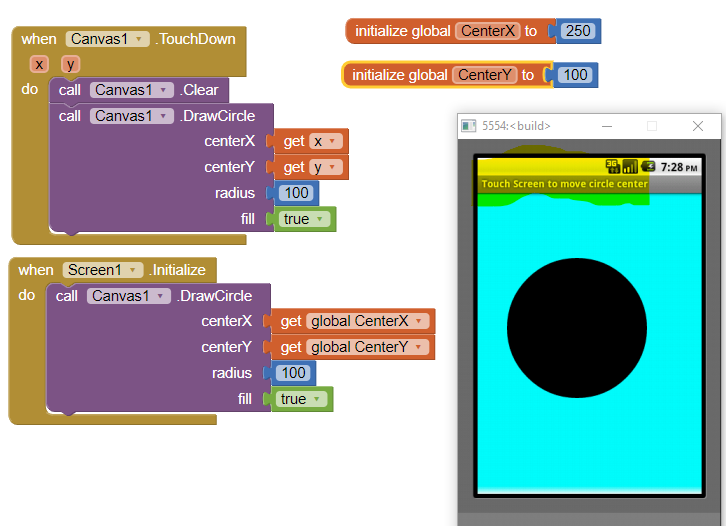Tap the signal strength bars icon
The image size is (726, 526).
(x=630, y=166)
